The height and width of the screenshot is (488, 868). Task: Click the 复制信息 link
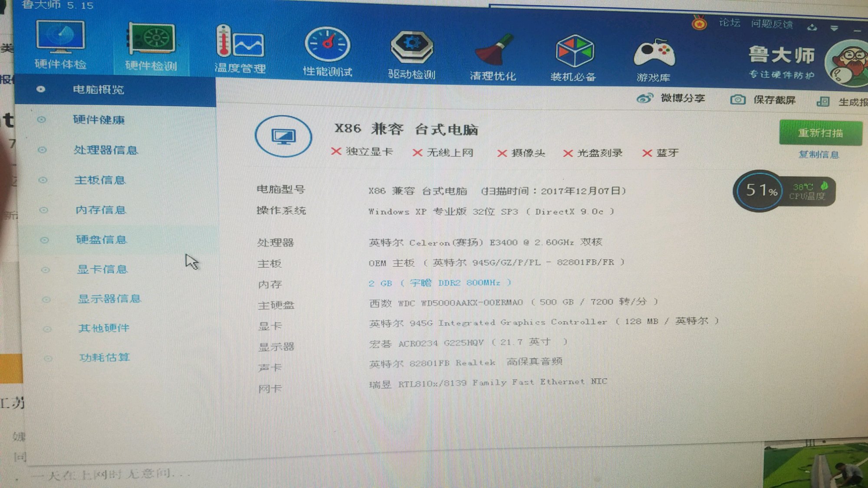click(819, 154)
